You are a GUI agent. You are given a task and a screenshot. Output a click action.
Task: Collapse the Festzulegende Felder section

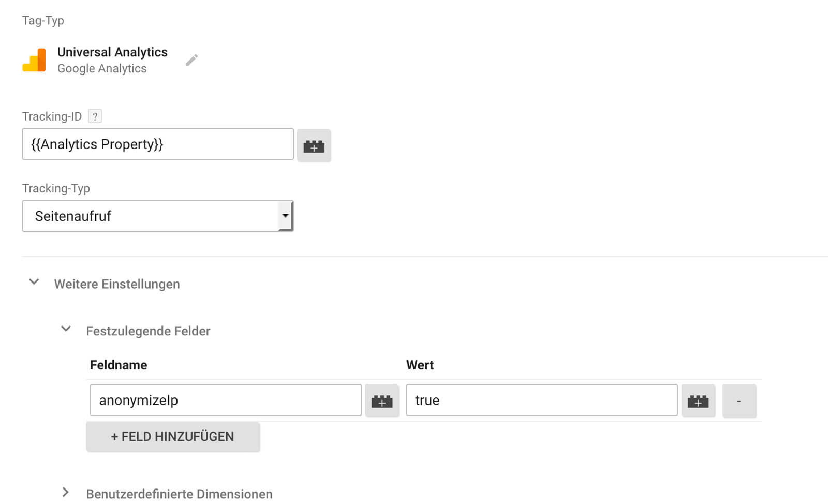pyautogui.click(x=66, y=329)
